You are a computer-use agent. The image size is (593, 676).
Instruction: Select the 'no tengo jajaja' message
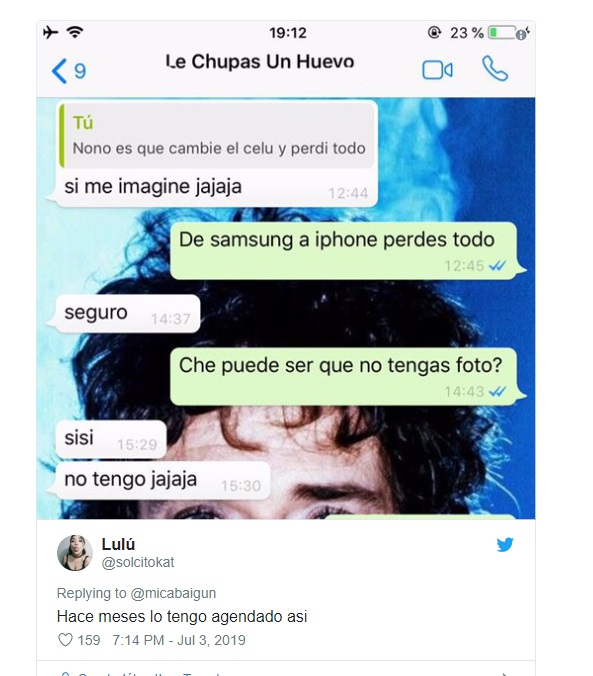click(x=163, y=481)
